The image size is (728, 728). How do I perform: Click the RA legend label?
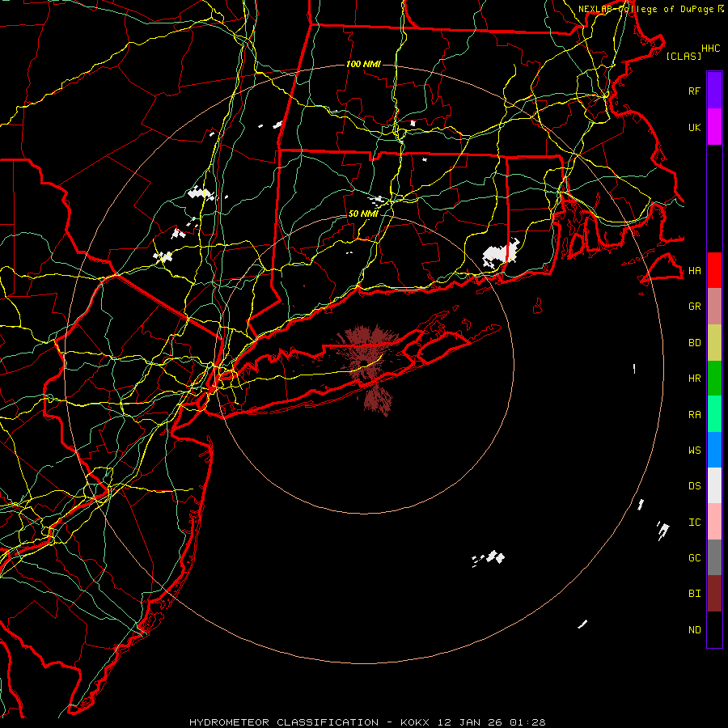click(x=694, y=415)
